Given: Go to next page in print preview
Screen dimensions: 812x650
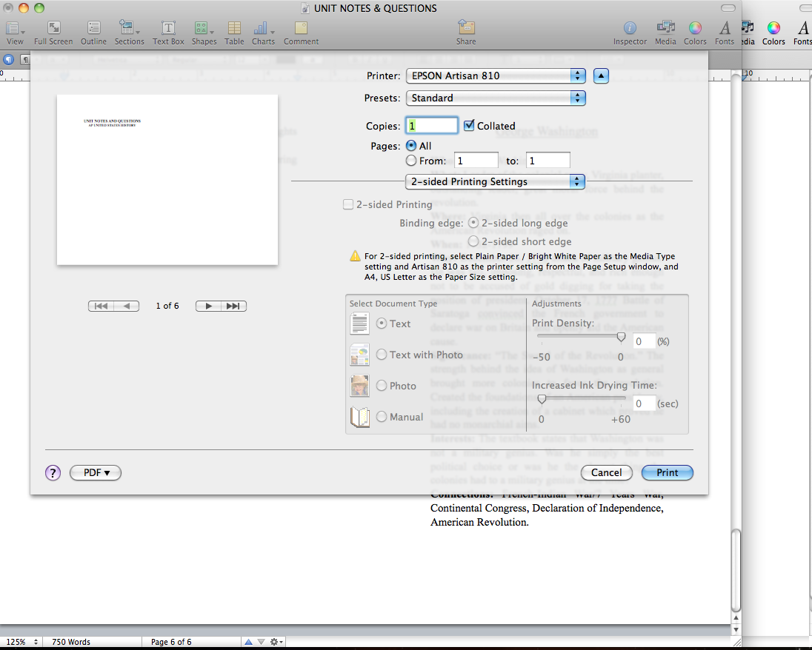Looking at the screenshot, I should click(x=208, y=306).
